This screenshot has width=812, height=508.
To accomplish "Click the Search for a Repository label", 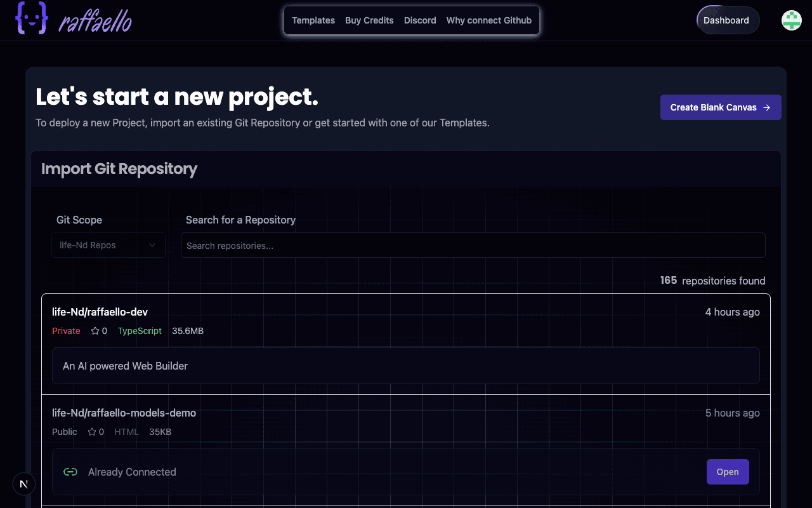I will [x=241, y=220].
